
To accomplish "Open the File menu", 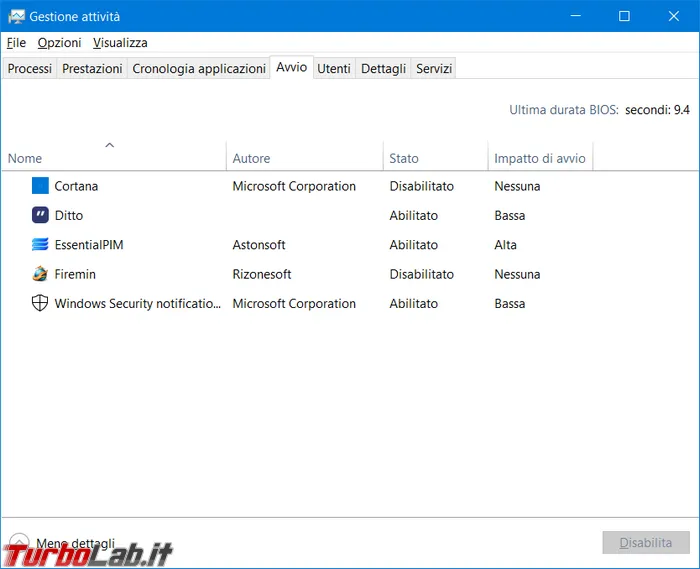I will (x=16, y=43).
